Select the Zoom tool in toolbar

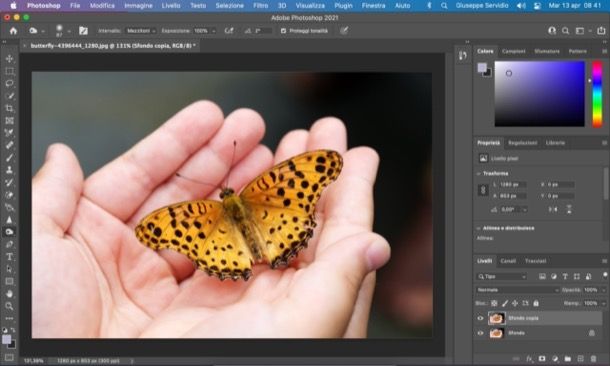pos(9,306)
